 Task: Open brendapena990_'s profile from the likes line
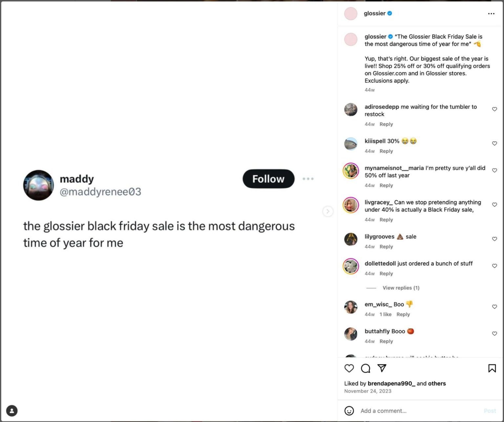392,383
